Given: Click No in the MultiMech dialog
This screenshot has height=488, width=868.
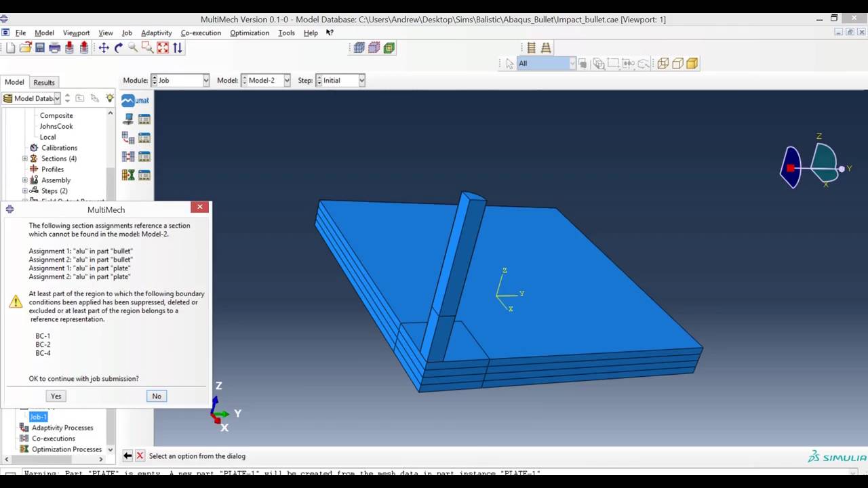Looking at the screenshot, I should (x=157, y=396).
